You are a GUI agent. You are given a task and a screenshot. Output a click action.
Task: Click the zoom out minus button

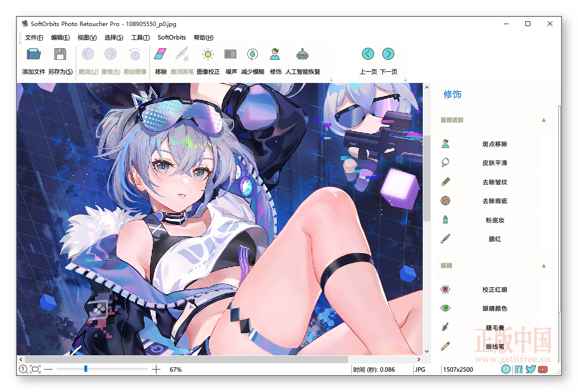(x=48, y=369)
